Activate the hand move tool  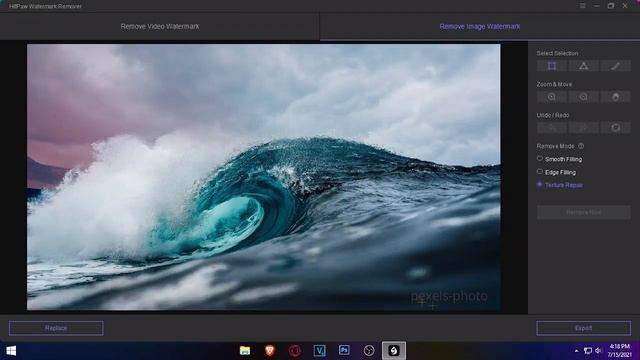[616, 97]
